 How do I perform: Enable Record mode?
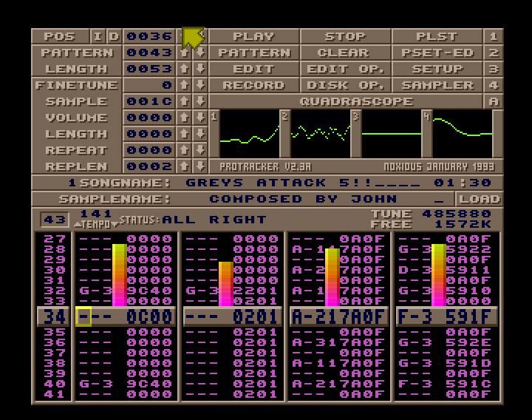pyautogui.click(x=253, y=85)
